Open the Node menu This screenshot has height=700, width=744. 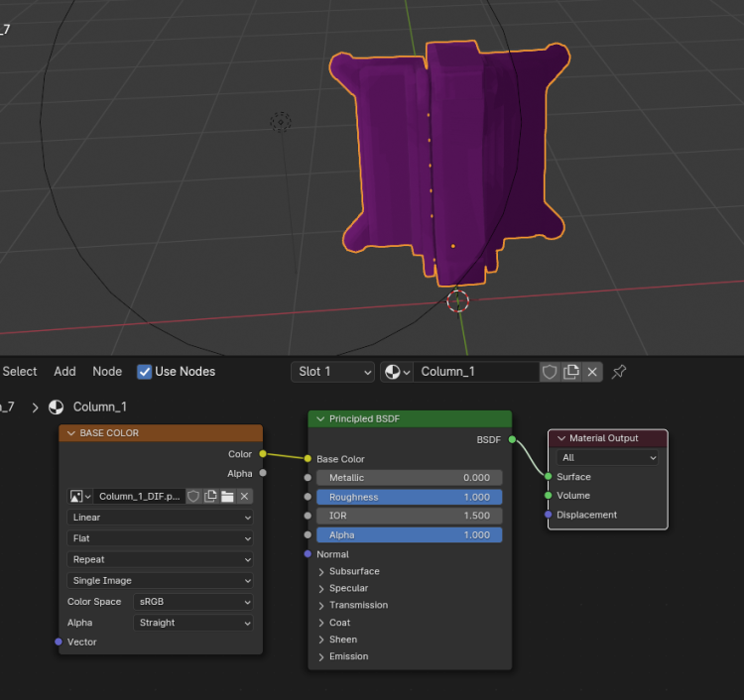click(x=107, y=372)
